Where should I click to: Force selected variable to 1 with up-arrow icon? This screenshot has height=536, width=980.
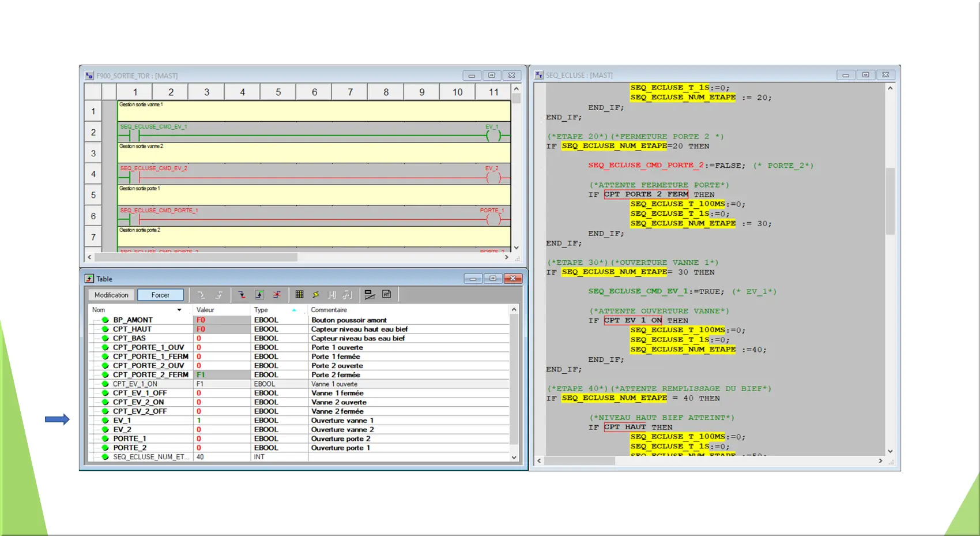coord(259,295)
